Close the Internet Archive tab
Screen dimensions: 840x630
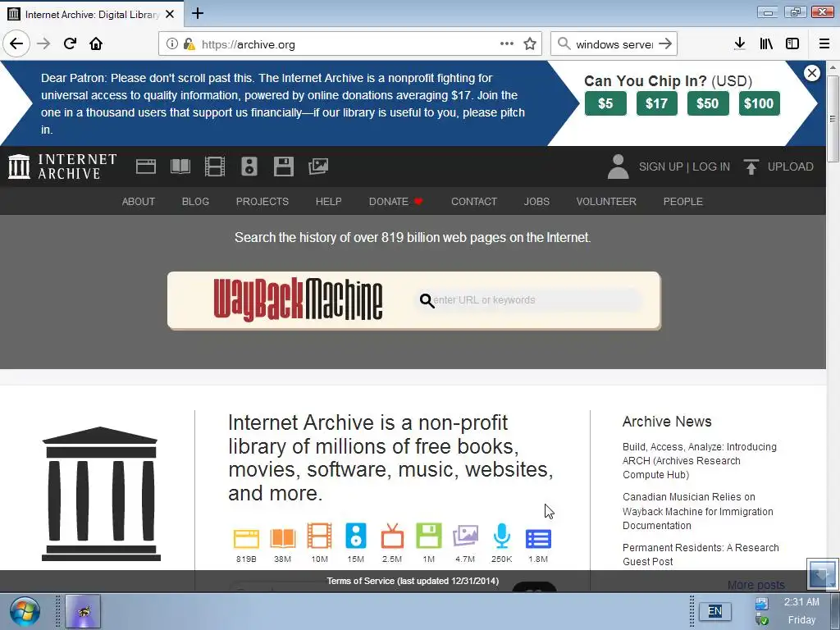(x=170, y=14)
